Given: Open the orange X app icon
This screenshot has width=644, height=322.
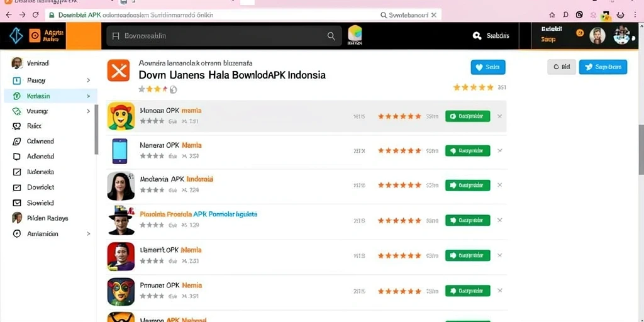Looking at the screenshot, I should [118, 70].
